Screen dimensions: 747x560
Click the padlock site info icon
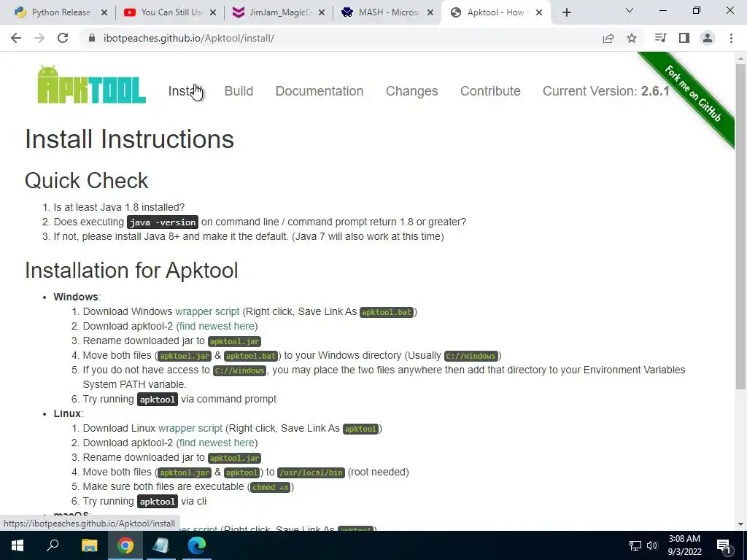pos(92,38)
